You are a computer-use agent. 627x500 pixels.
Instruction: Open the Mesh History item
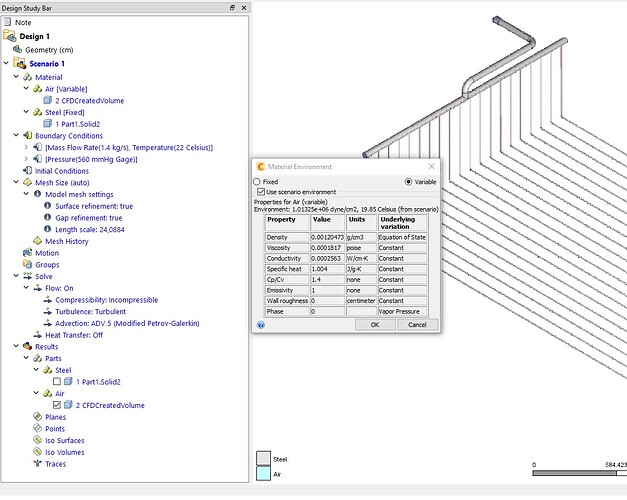[65, 241]
